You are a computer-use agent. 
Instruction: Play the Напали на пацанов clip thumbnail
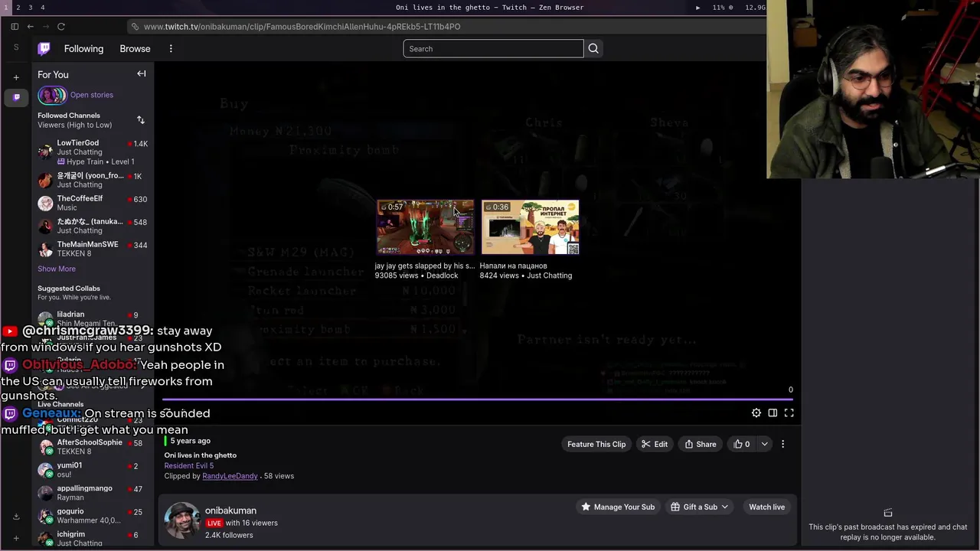pyautogui.click(x=530, y=227)
